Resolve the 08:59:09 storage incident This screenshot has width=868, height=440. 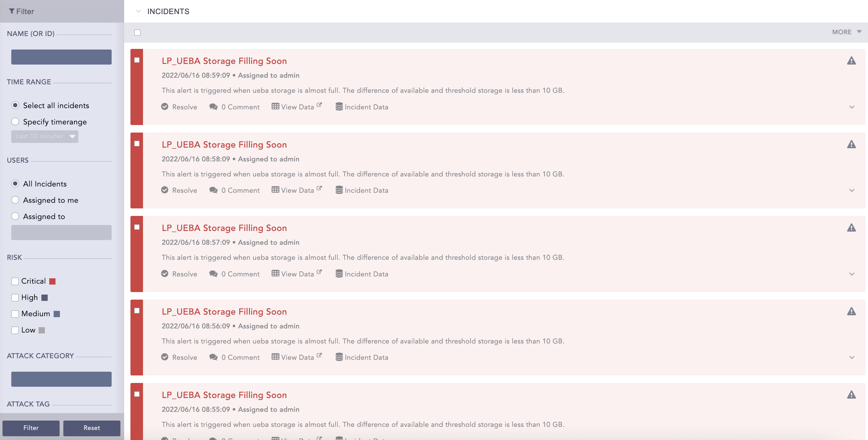pos(179,107)
